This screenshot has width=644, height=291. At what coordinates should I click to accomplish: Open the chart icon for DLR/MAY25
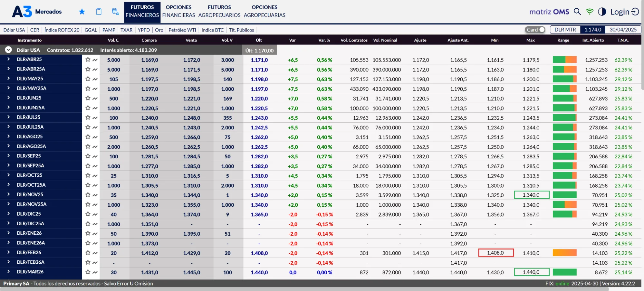point(95,79)
